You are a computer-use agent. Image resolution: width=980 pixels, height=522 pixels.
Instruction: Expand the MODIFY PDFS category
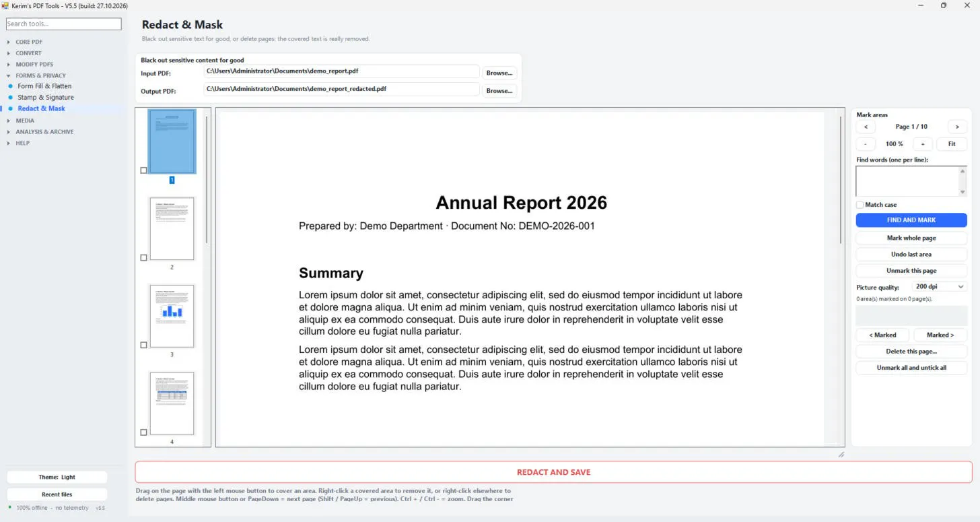[x=34, y=65]
